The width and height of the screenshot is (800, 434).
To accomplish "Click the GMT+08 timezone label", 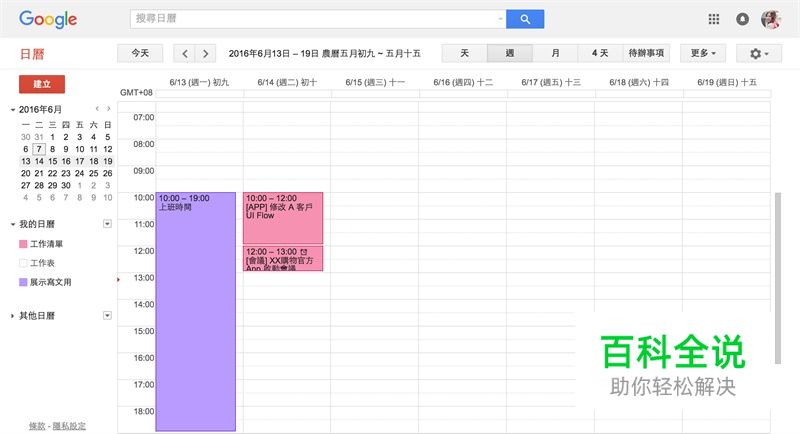I will click(136, 92).
